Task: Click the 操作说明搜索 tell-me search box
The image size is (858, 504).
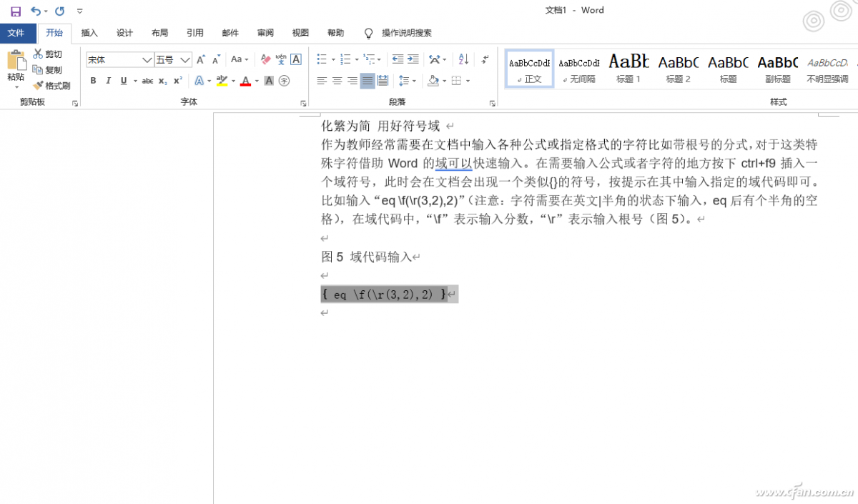Action: coord(398,33)
